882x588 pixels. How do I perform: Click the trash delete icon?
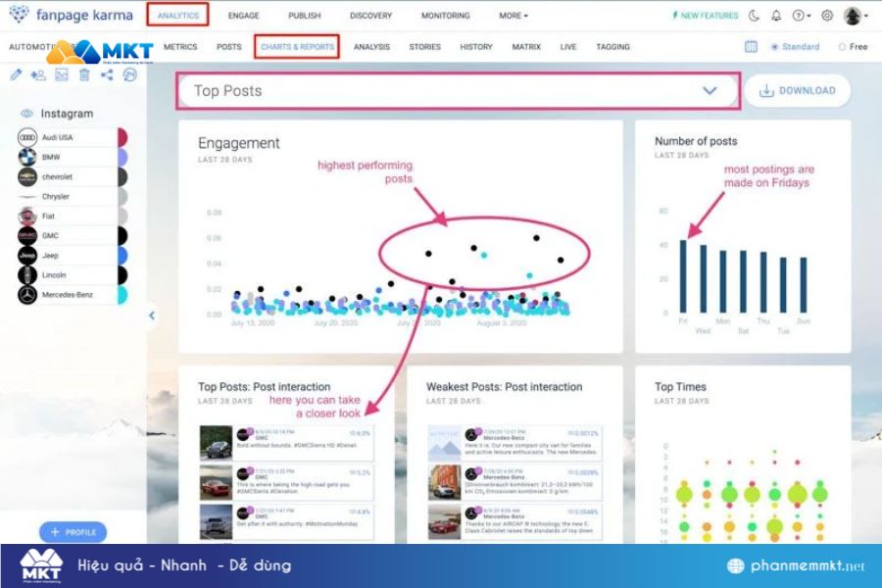(x=84, y=74)
